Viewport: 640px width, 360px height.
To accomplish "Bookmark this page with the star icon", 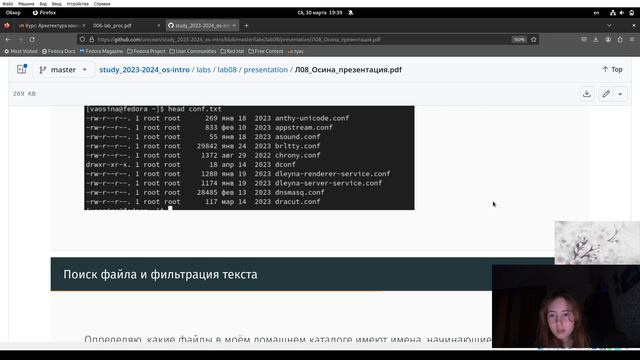I will [533, 40].
